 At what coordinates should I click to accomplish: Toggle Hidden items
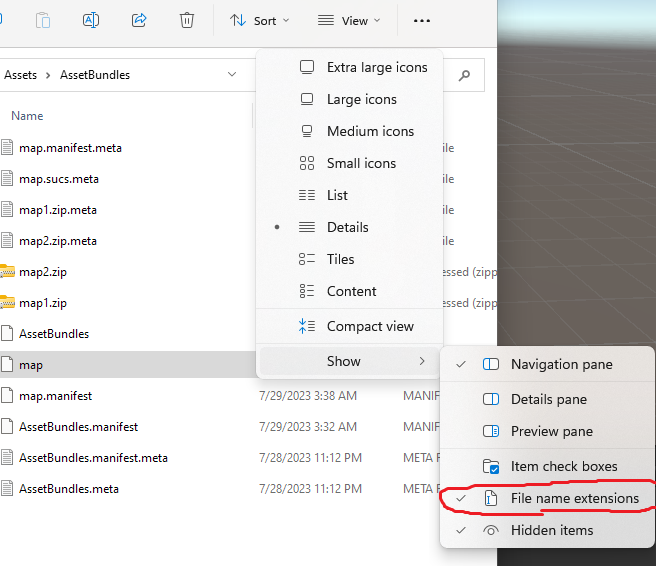[x=547, y=530]
